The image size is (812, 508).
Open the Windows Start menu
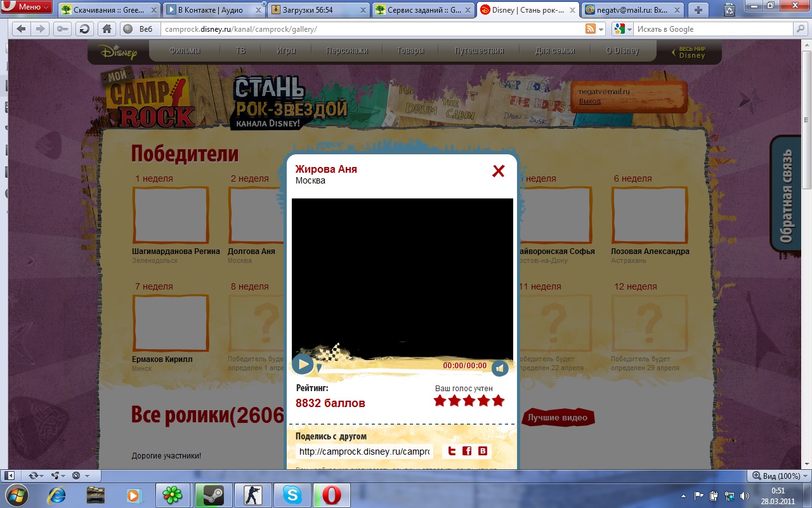[x=15, y=495]
